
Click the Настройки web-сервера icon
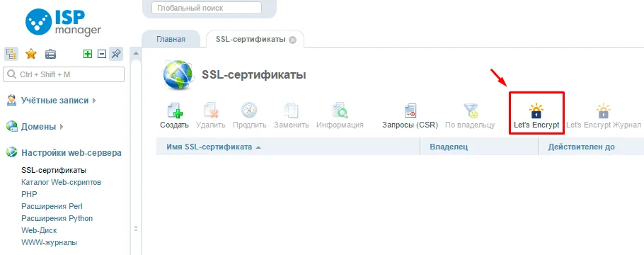pos(12,153)
